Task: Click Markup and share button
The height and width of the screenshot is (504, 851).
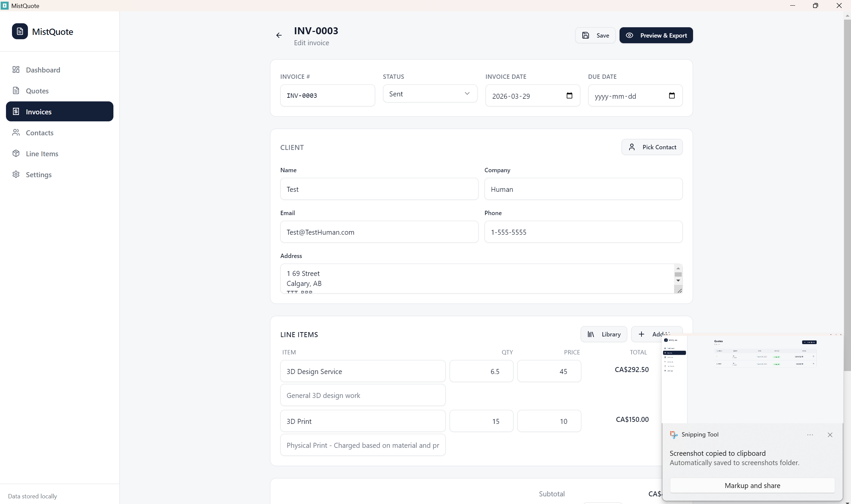Action: tap(752, 485)
